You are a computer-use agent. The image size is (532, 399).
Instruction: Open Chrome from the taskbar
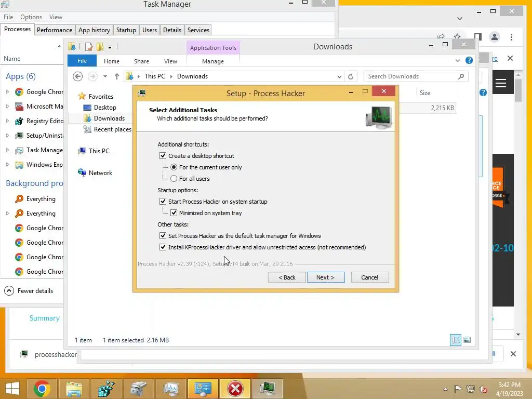point(42,389)
